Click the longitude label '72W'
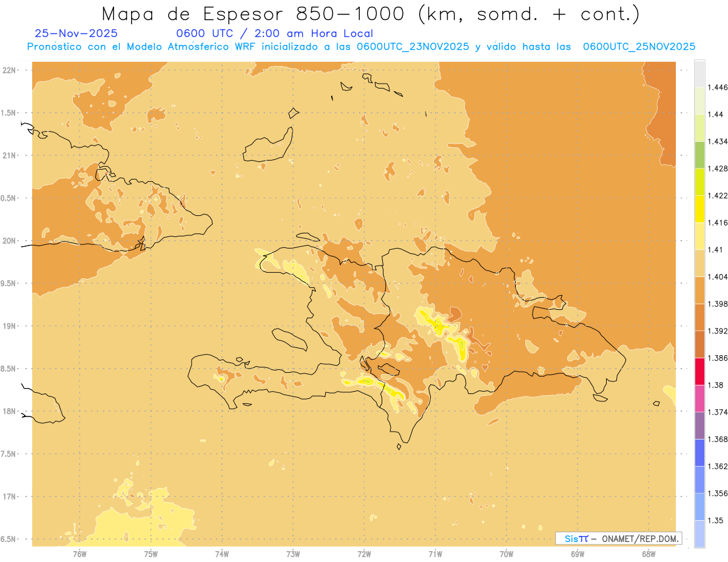The width and height of the screenshot is (728, 562). pyautogui.click(x=365, y=554)
